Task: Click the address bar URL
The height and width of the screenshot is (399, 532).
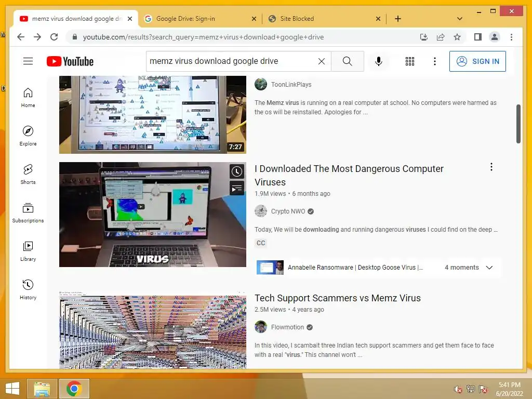Action: [203, 37]
